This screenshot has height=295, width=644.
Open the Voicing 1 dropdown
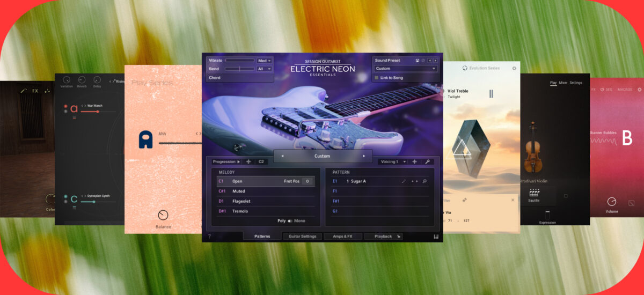(393, 161)
